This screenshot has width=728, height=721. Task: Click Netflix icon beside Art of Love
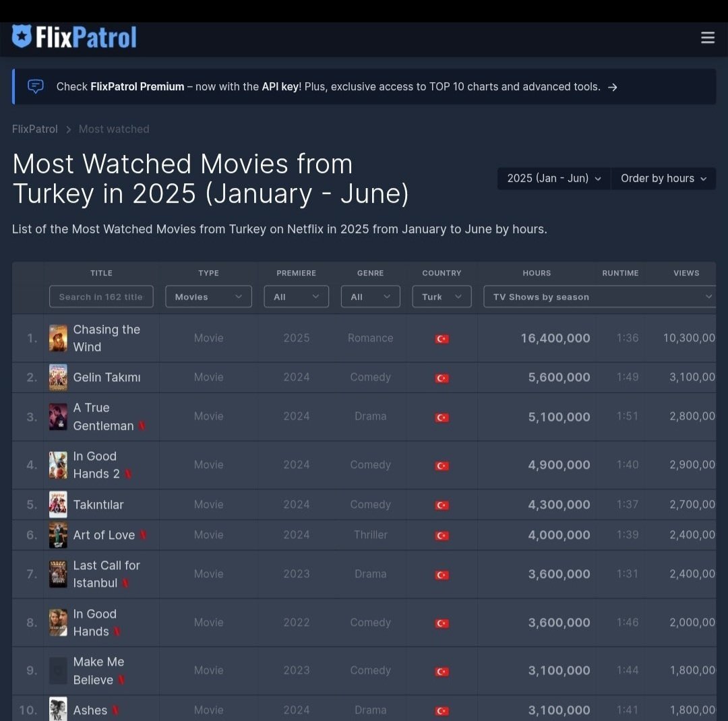tap(144, 535)
